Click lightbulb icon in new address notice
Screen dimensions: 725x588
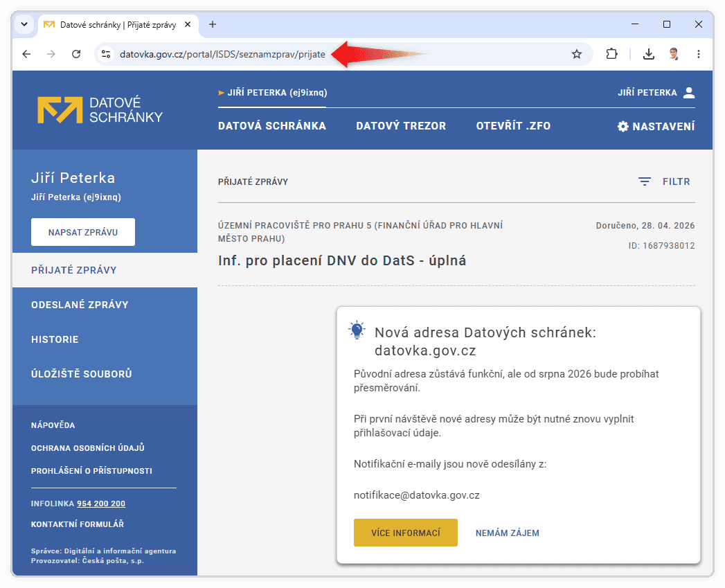[x=357, y=330]
